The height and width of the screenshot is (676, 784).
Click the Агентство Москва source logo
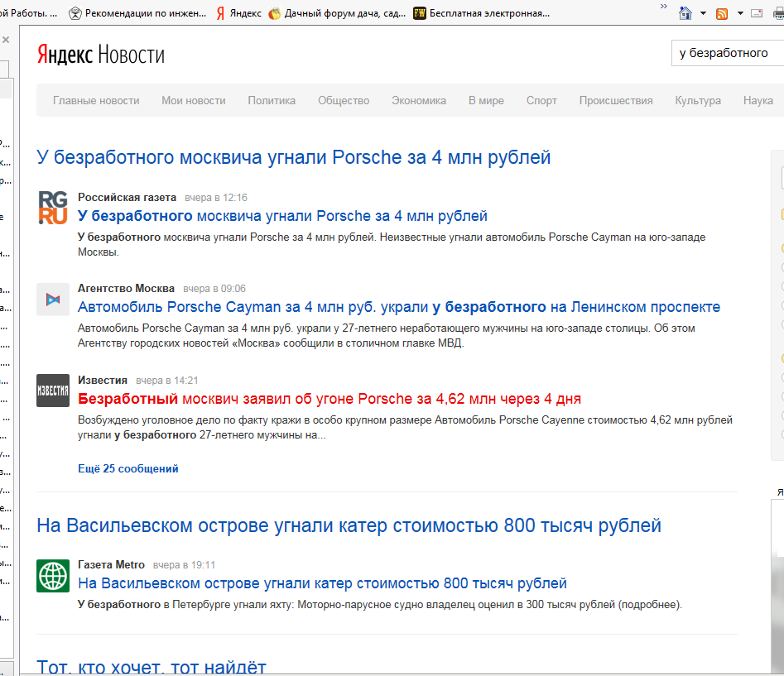(53, 299)
